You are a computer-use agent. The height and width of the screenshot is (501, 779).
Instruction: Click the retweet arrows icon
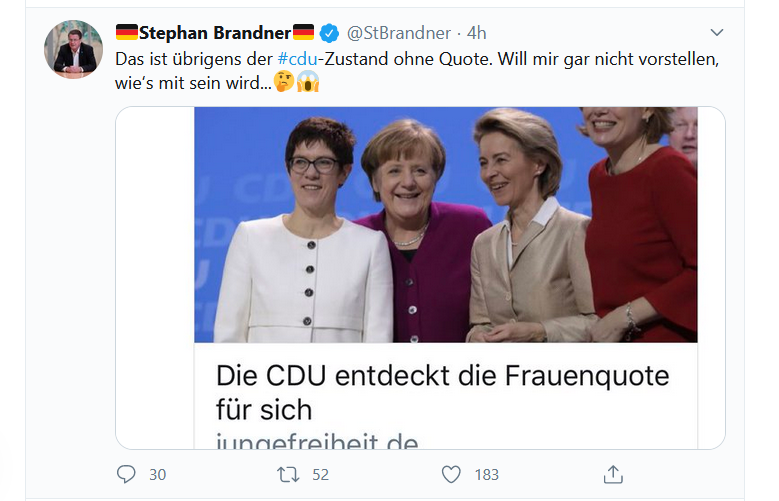pos(288,474)
